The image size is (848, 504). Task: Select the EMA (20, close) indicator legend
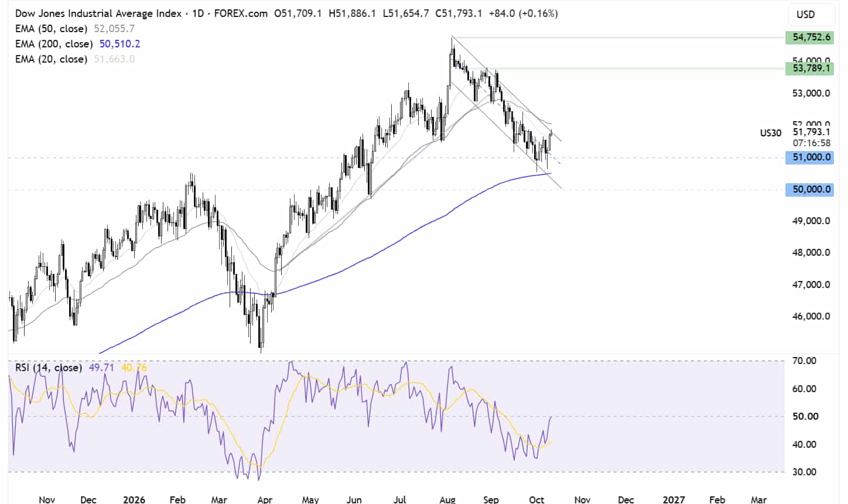click(x=51, y=59)
